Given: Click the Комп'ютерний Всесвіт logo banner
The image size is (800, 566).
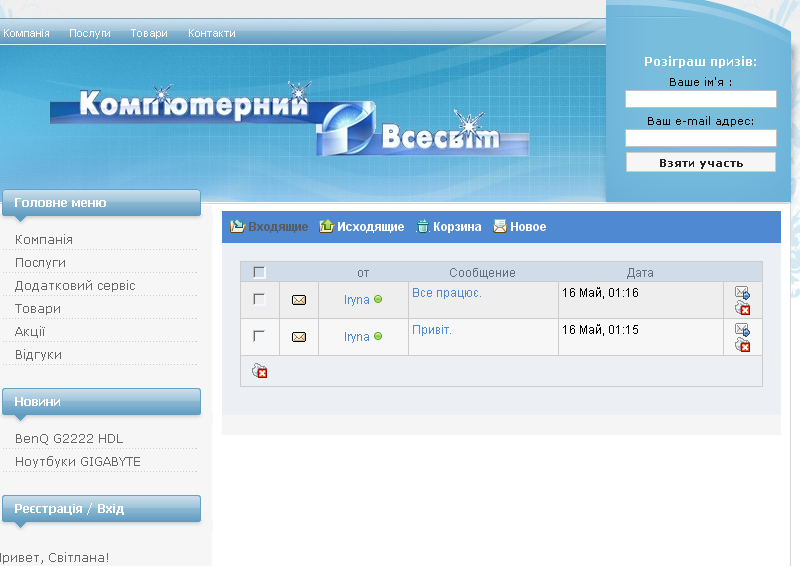Looking at the screenshot, I should pos(289,120).
